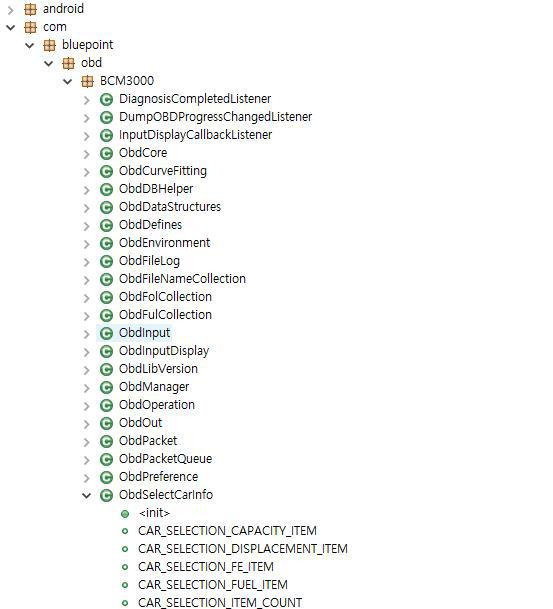Expand the ObdManager class node

click(x=87, y=388)
